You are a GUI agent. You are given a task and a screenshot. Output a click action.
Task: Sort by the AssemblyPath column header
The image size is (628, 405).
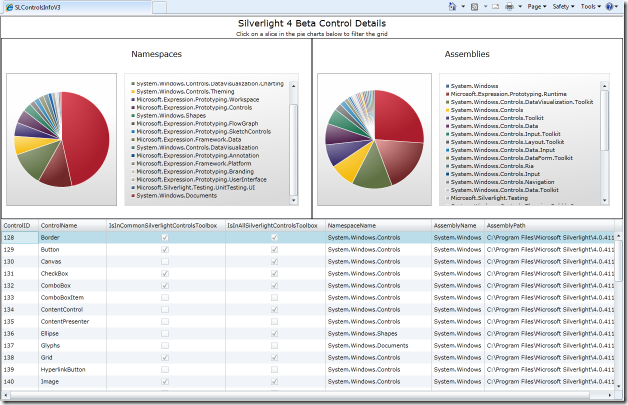point(549,226)
